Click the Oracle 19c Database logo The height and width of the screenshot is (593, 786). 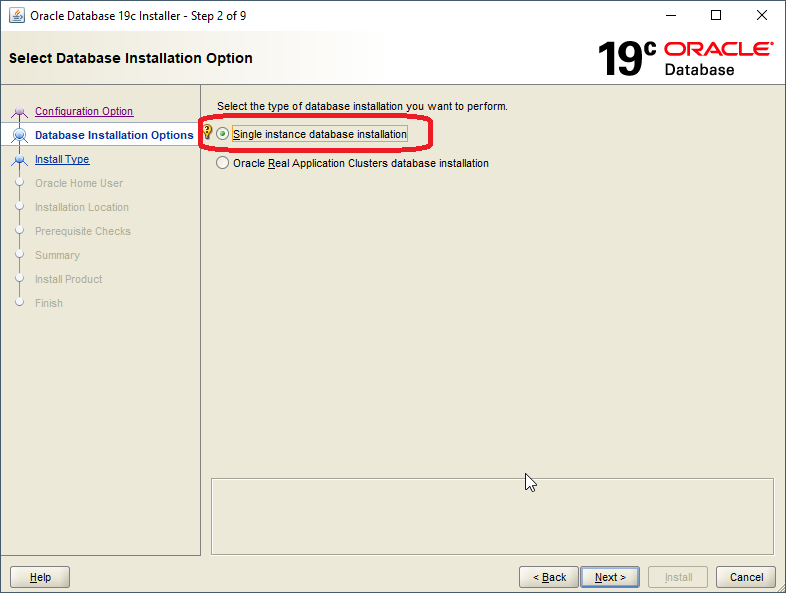[685, 59]
